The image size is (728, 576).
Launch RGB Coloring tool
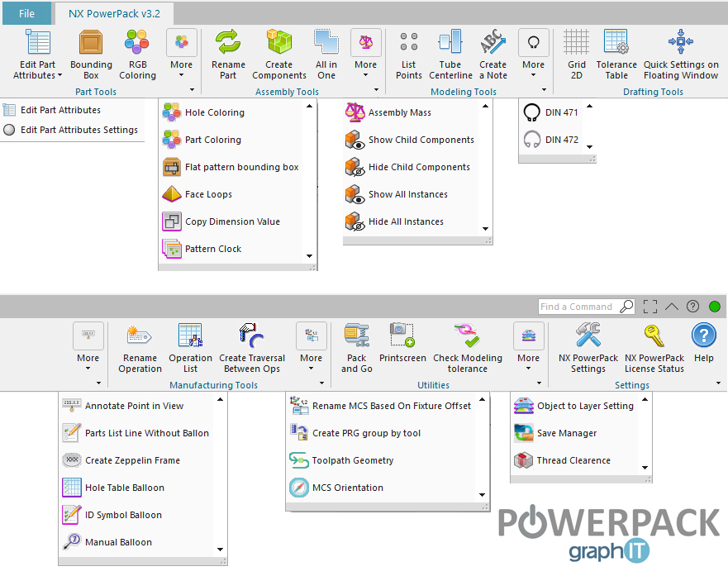[137, 55]
